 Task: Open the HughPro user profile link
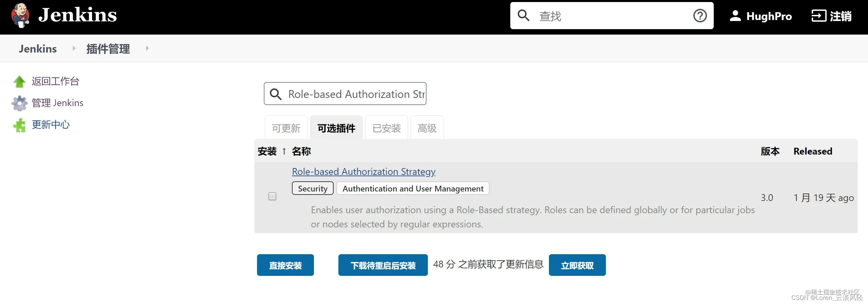click(769, 16)
